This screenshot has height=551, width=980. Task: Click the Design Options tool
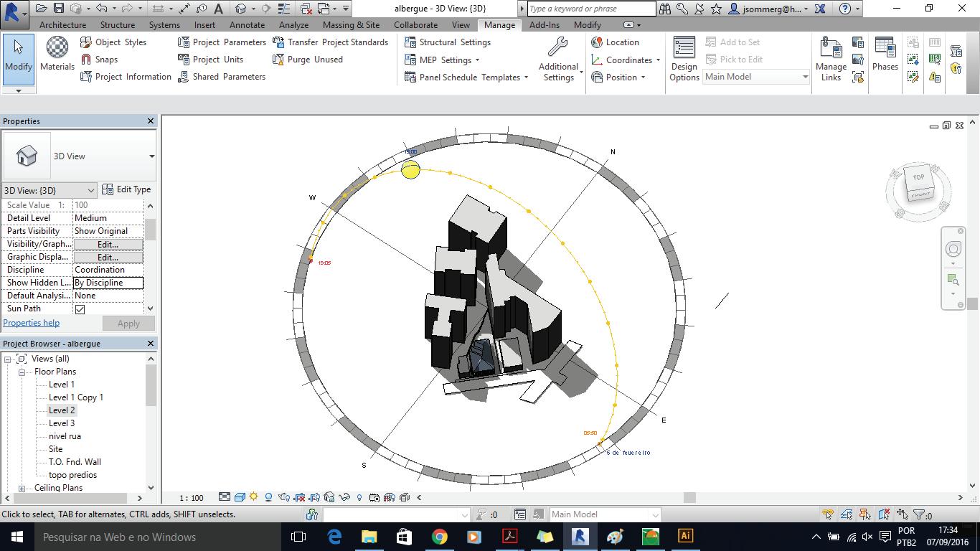684,59
